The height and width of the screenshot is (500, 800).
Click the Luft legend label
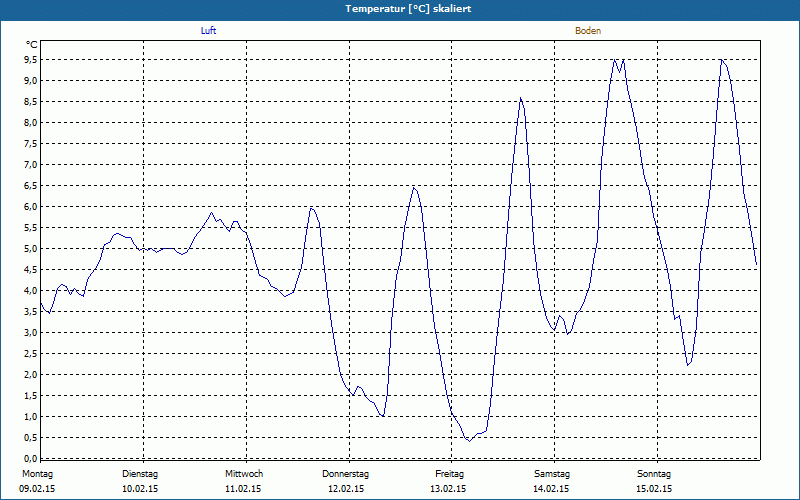(208, 31)
